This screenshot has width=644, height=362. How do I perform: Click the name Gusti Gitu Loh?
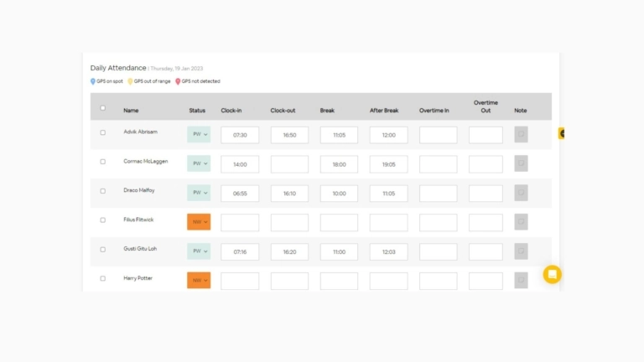click(140, 249)
